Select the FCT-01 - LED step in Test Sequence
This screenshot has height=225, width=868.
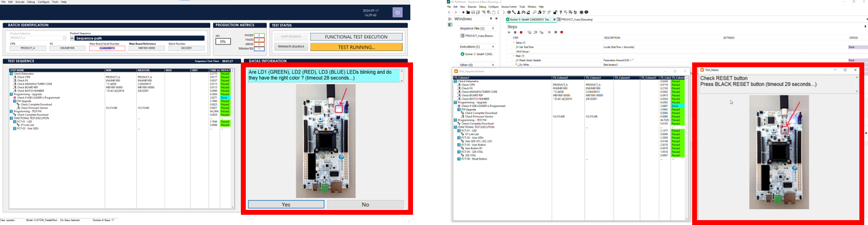pyautogui.click(x=25, y=122)
